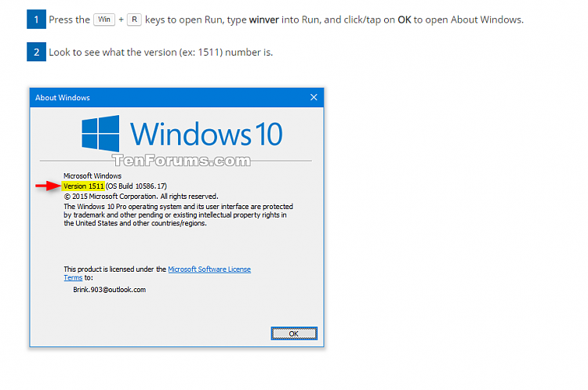Click the 'Windows 10' logo text

pos(206,134)
